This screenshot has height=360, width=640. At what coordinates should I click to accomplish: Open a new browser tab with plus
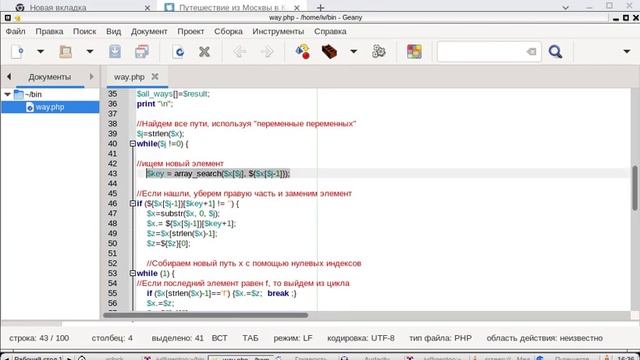tap(320, 7)
